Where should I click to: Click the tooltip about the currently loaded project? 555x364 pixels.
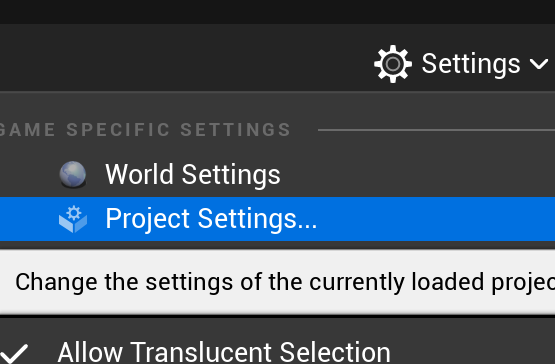pyautogui.click(x=278, y=282)
